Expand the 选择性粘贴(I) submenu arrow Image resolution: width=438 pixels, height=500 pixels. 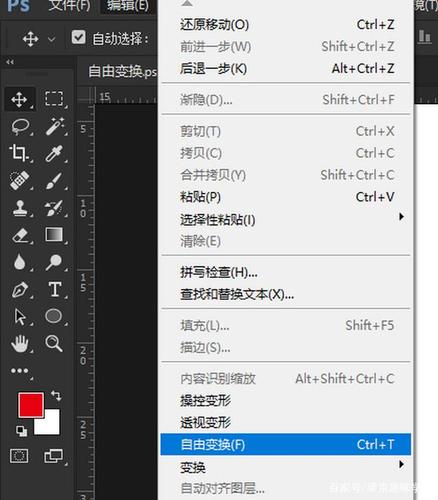tap(402, 217)
